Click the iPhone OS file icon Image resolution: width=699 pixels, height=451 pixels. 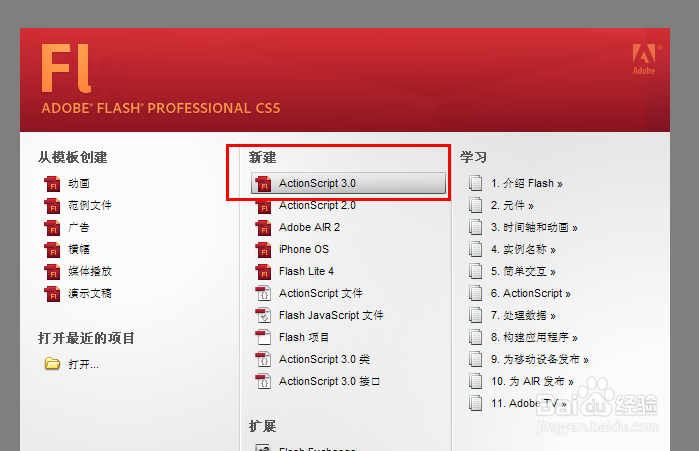[x=263, y=250]
